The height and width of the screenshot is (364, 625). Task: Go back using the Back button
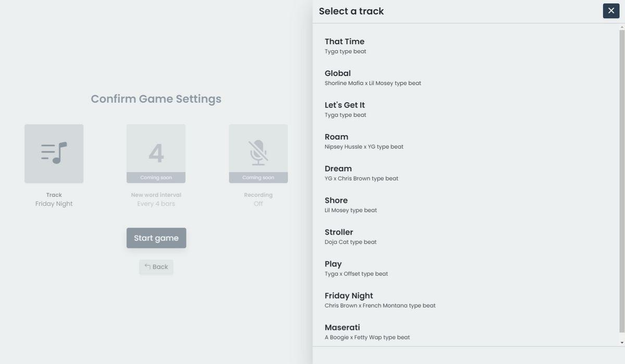156,267
